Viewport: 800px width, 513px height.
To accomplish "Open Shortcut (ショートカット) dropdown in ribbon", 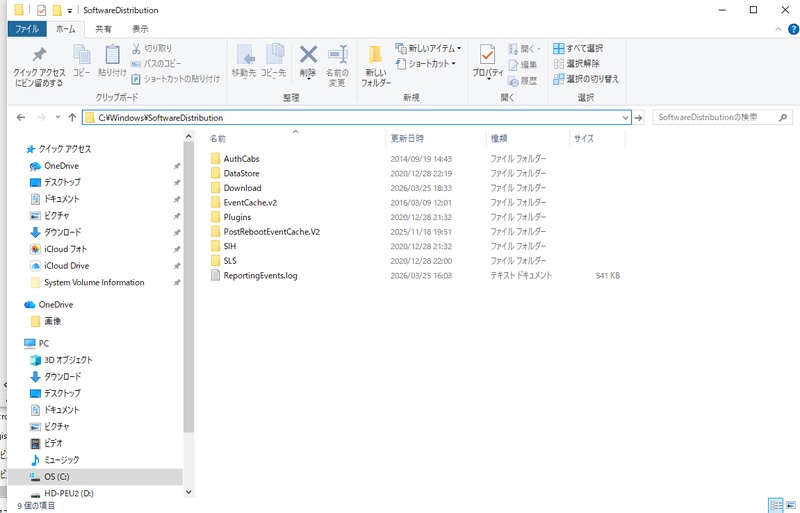I will 426,63.
